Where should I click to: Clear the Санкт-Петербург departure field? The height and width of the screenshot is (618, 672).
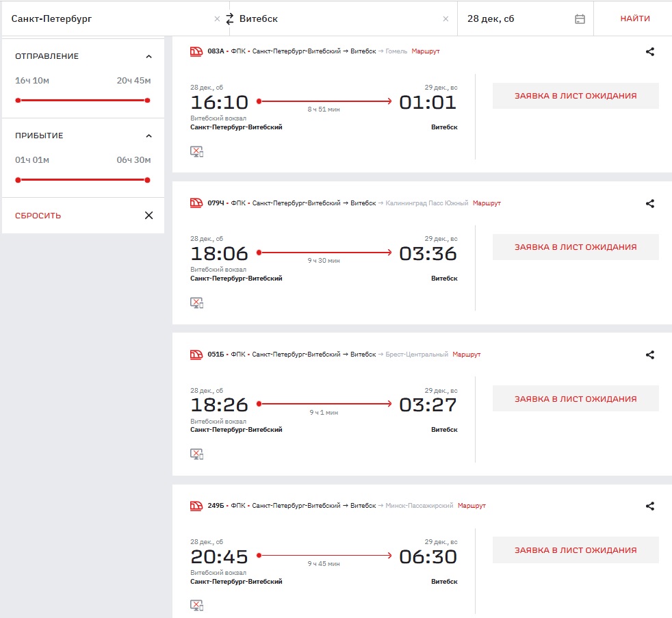coord(217,19)
